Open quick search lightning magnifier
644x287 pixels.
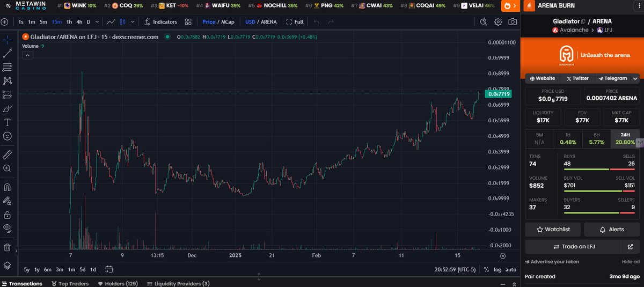point(484,22)
